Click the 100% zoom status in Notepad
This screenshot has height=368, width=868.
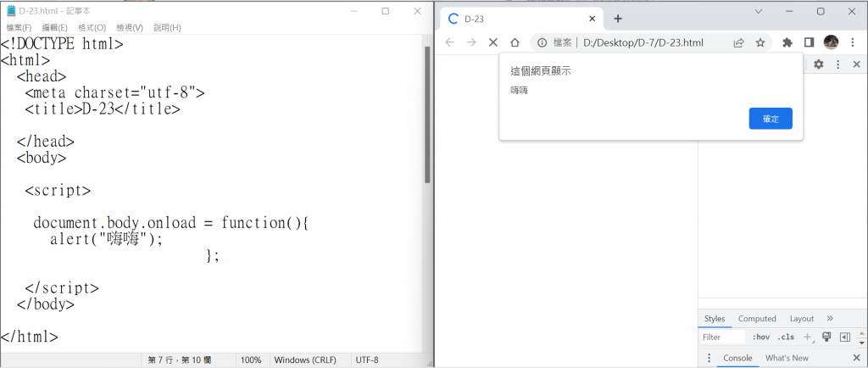coord(251,360)
